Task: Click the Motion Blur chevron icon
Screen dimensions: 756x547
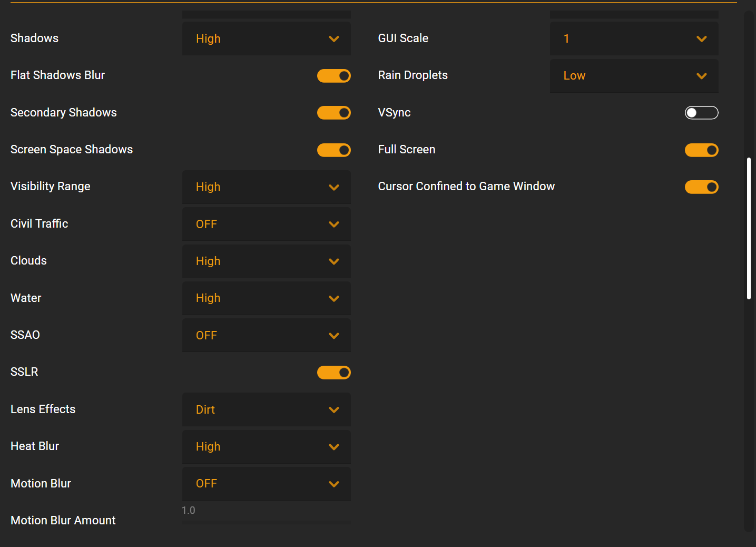Action: (333, 484)
